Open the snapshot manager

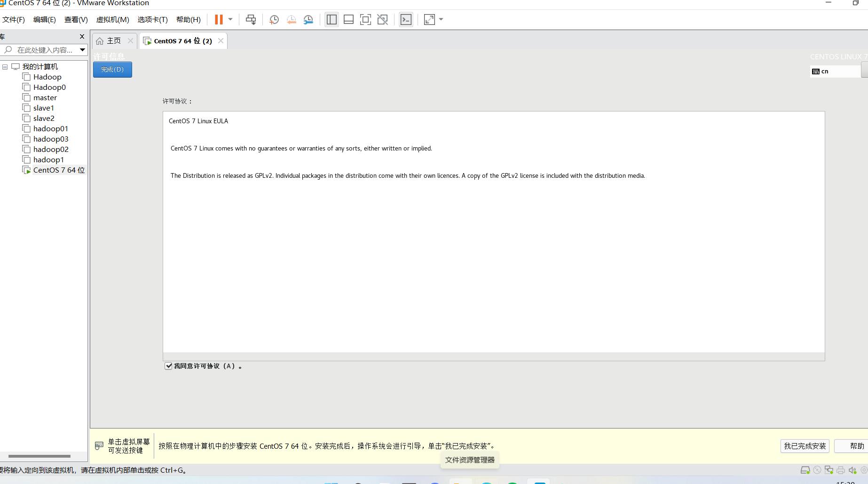pyautogui.click(x=308, y=19)
